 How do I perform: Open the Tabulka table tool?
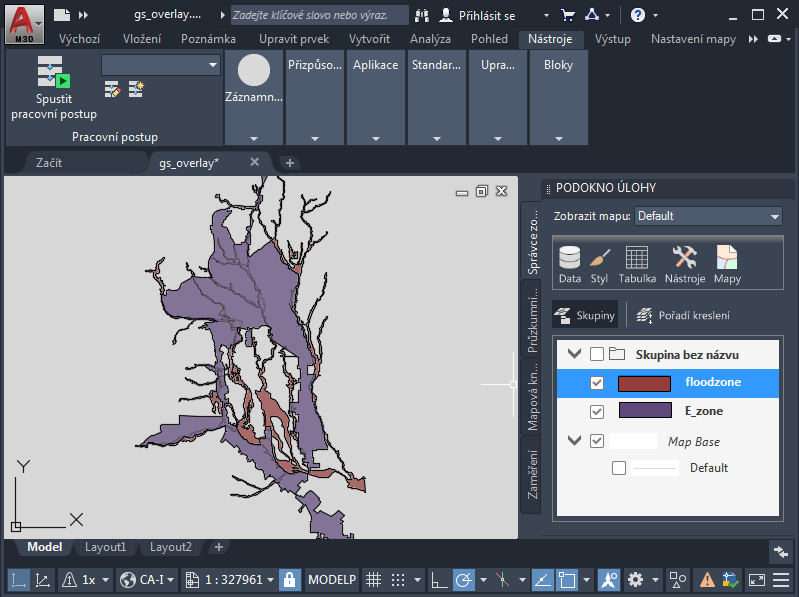[637, 264]
